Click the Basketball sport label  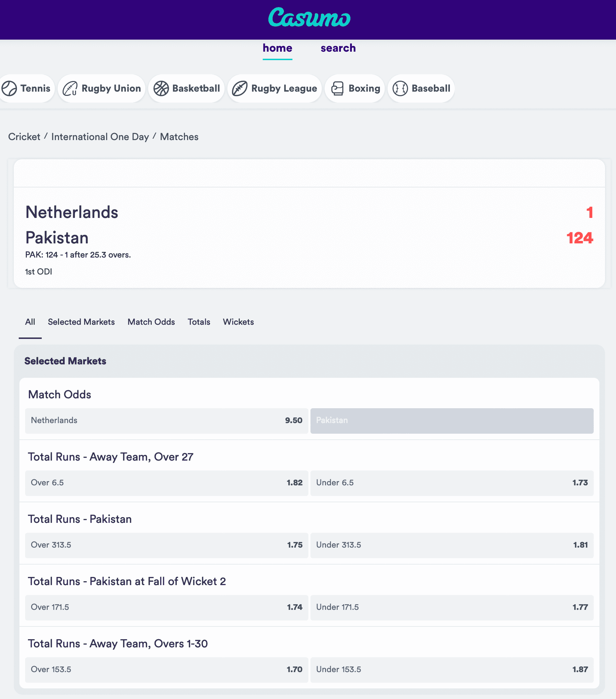tap(196, 88)
